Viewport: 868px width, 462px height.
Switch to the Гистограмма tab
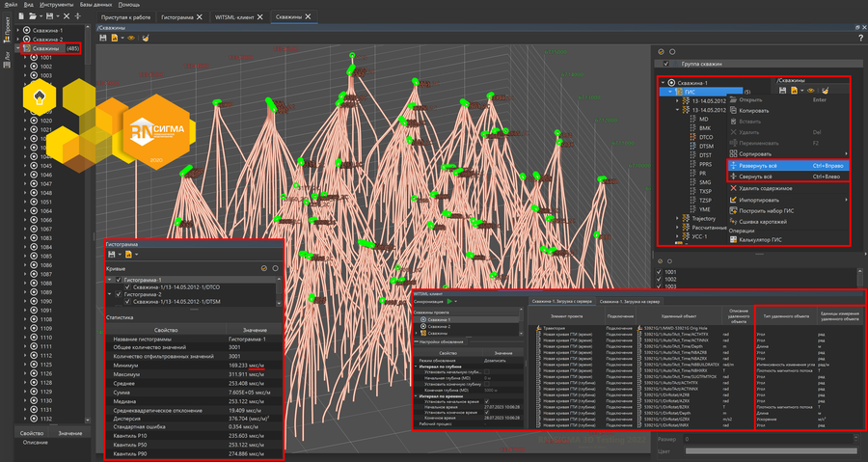176,17
